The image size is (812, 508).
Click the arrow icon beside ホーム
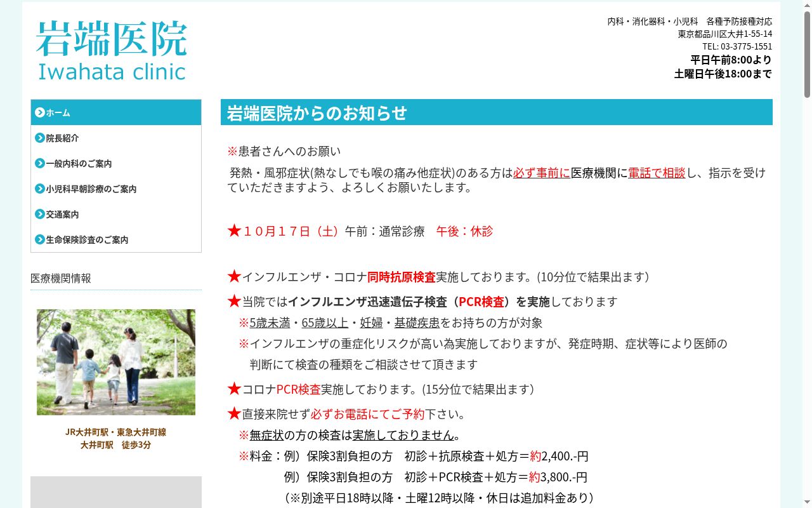pyautogui.click(x=40, y=112)
